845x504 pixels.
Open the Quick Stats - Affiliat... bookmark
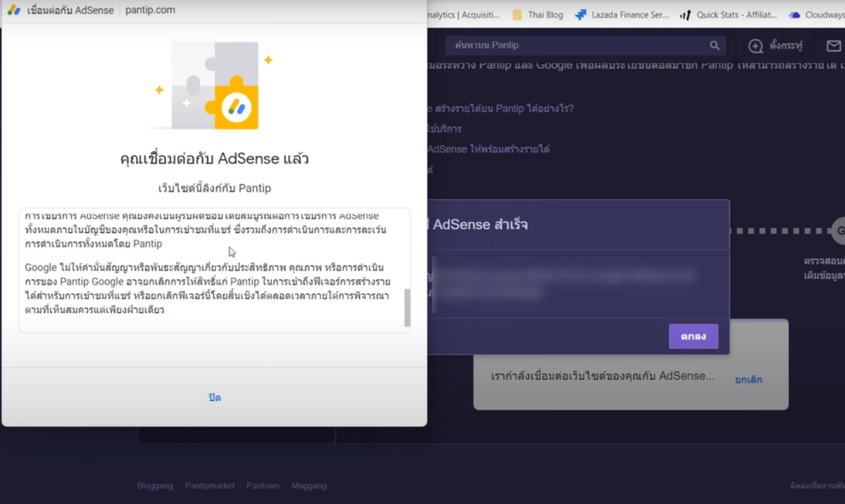(729, 15)
